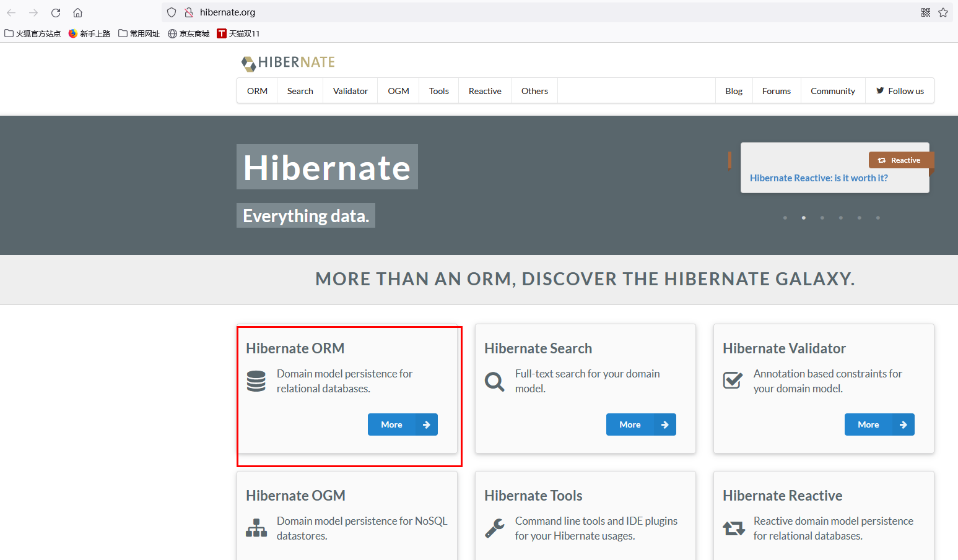
Task: Click Follow us Twitter link
Action: point(900,91)
